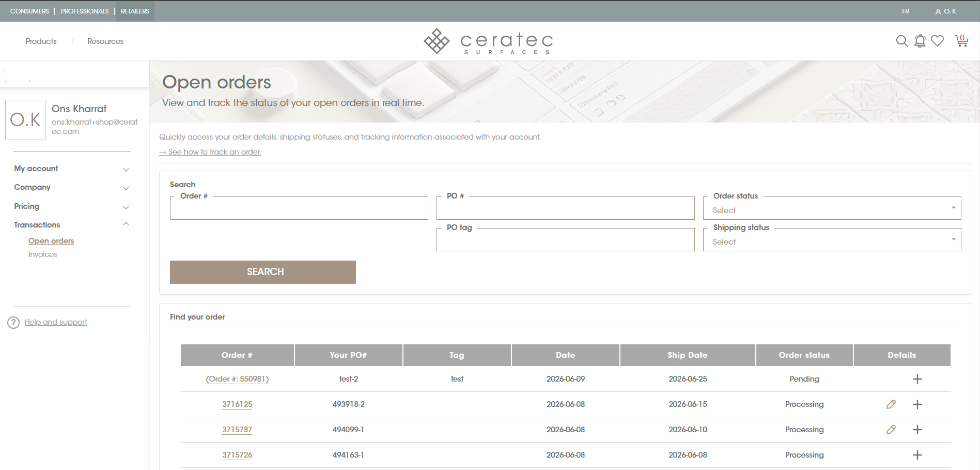Open order link 3715787
Image resolution: width=980 pixels, height=470 pixels.
[237, 430]
